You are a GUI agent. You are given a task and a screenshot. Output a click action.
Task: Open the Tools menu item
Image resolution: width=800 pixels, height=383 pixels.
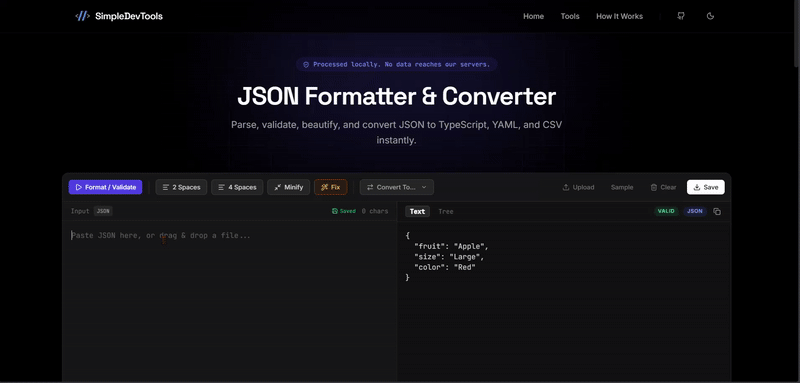pyautogui.click(x=570, y=16)
